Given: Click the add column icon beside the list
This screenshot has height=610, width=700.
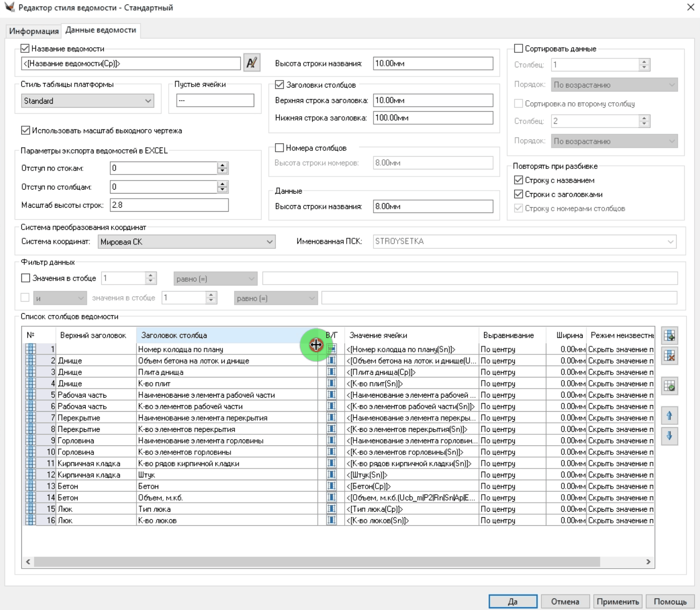Looking at the screenshot, I should click(x=669, y=335).
